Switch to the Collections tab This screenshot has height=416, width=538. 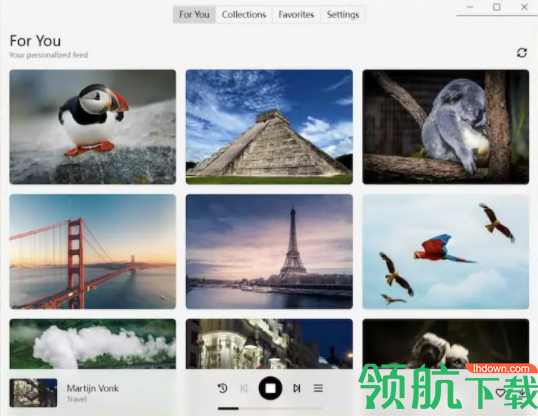pos(244,14)
